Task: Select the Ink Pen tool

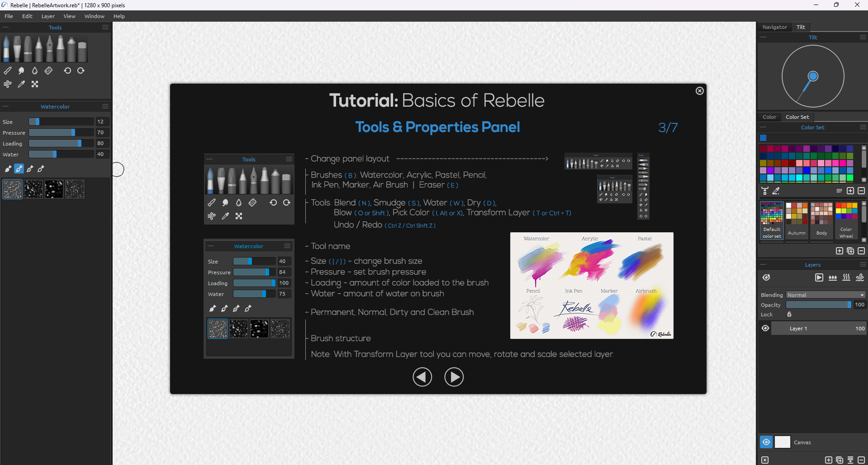Action: [x=50, y=49]
